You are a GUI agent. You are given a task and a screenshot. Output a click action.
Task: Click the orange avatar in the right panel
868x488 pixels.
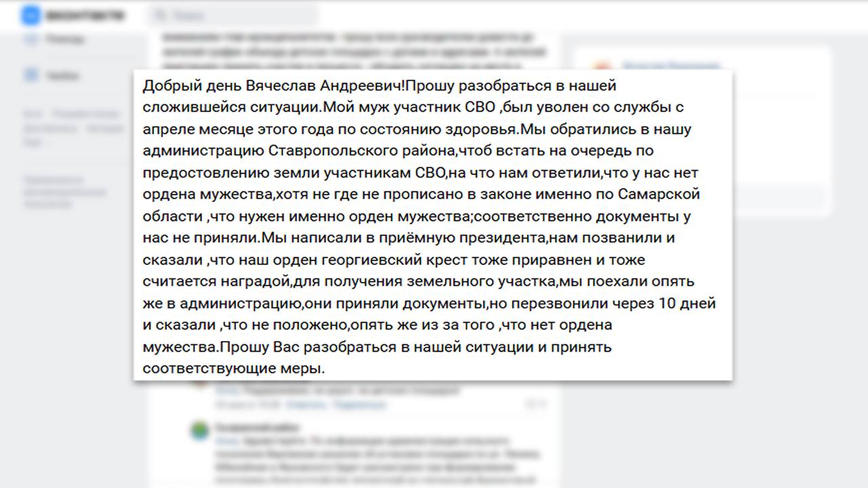point(601,68)
